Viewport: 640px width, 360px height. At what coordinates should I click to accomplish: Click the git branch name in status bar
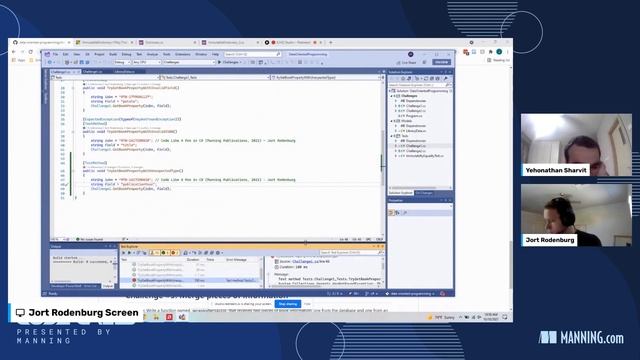tap(412, 293)
